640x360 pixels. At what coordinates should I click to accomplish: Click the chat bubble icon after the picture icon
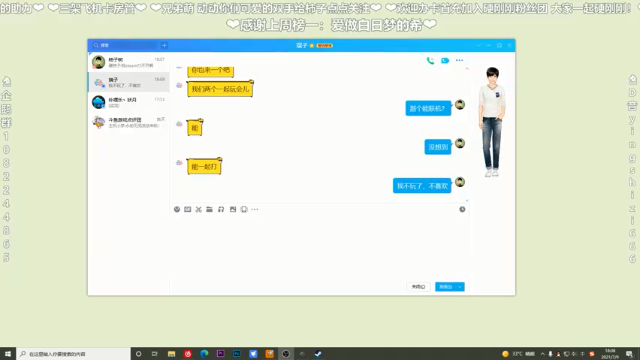point(244,209)
